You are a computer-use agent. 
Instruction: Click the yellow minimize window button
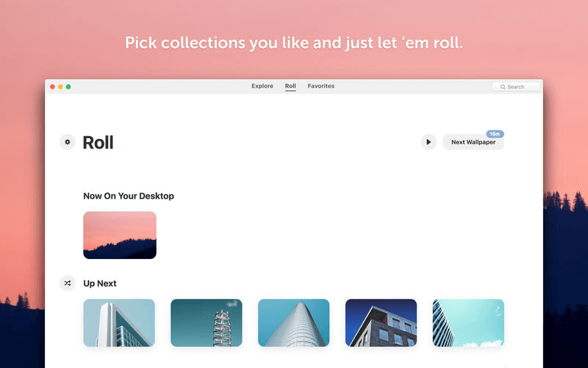pyautogui.click(x=60, y=87)
